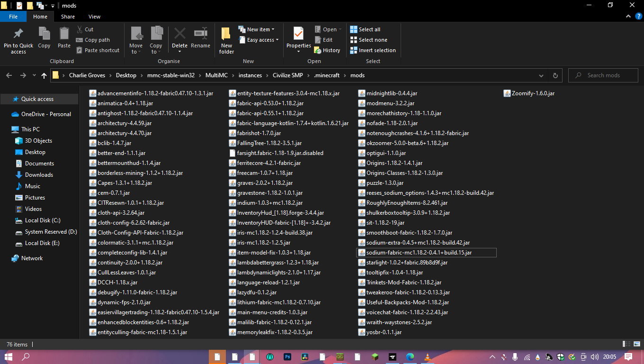
Task: Switch to details view in status bar
Action: click(626, 344)
